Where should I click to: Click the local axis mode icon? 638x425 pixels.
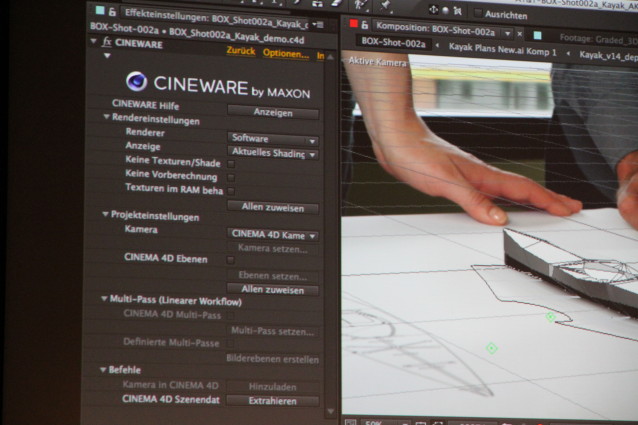pos(434,10)
